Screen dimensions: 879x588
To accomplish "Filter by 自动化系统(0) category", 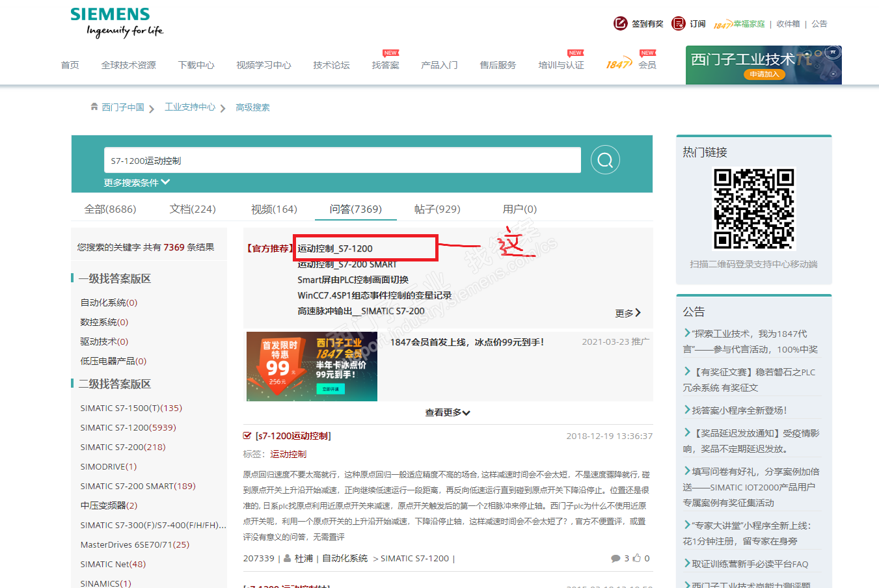I will (x=109, y=302).
